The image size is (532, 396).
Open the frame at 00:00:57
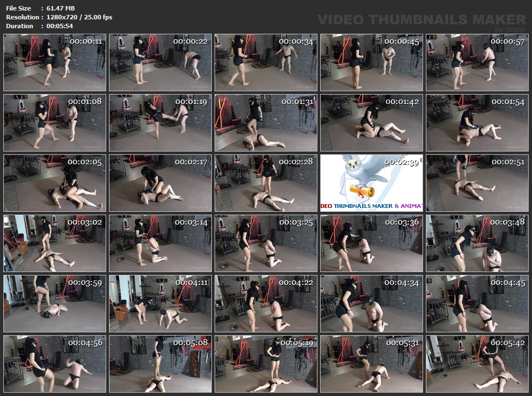pos(477,62)
